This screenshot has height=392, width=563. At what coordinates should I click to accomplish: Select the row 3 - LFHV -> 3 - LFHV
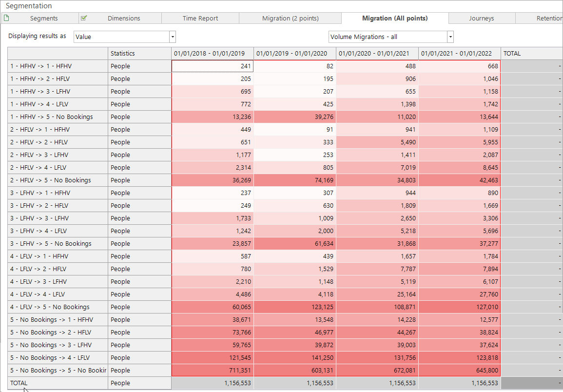[58, 218]
